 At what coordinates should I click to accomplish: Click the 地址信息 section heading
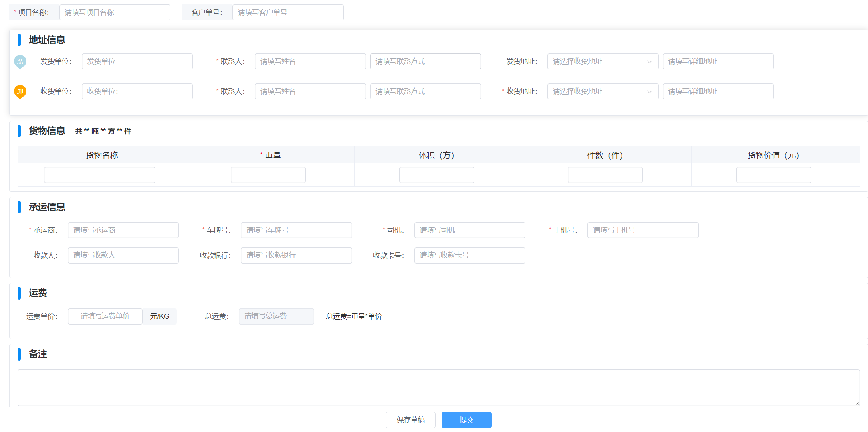[47, 40]
